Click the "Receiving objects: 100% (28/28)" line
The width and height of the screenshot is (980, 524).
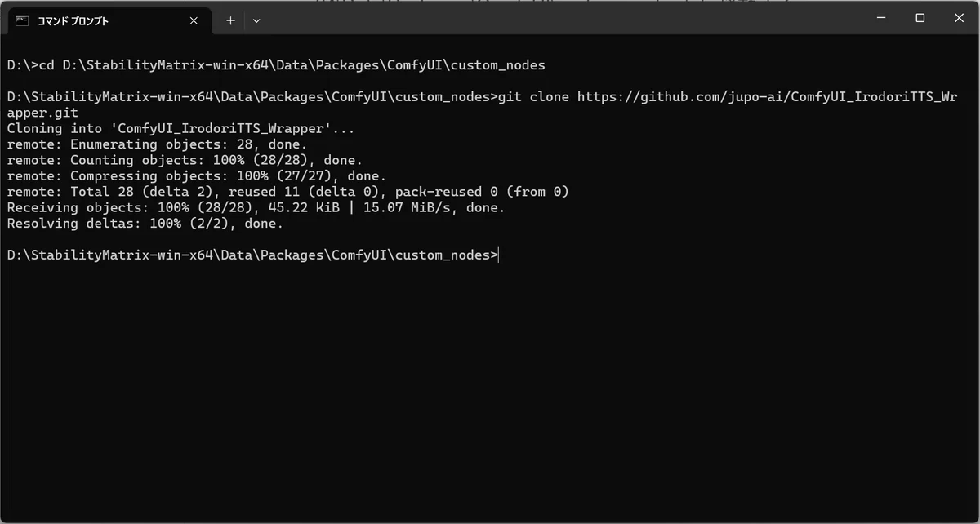(x=256, y=207)
